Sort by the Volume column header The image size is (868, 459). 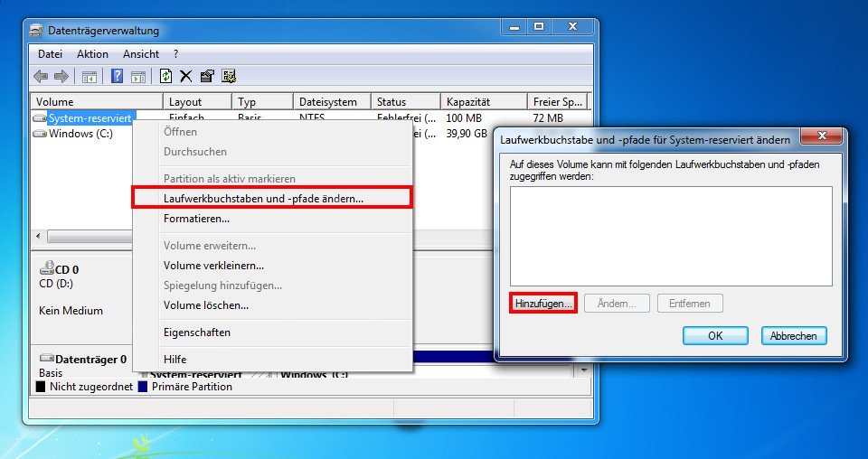click(x=97, y=102)
